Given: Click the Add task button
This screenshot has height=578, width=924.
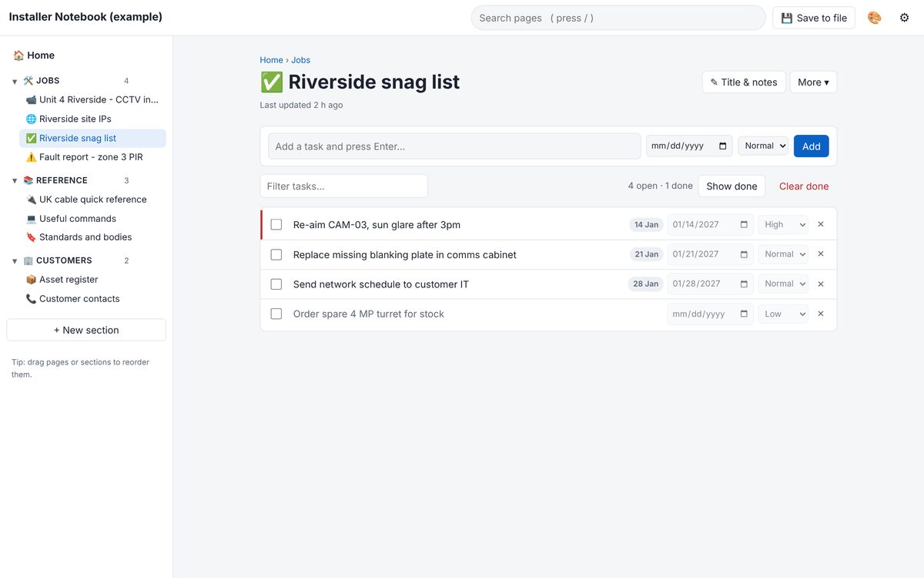Looking at the screenshot, I should click(812, 146).
